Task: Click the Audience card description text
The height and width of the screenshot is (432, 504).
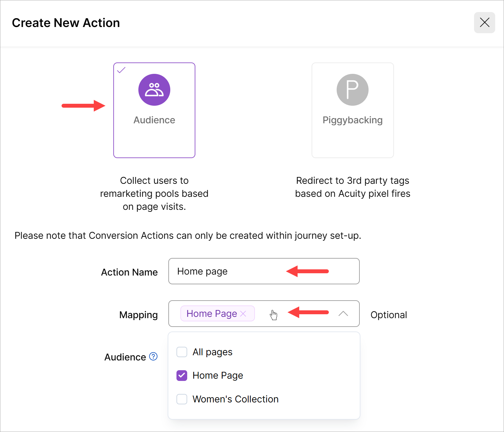Action: pos(154,194)
